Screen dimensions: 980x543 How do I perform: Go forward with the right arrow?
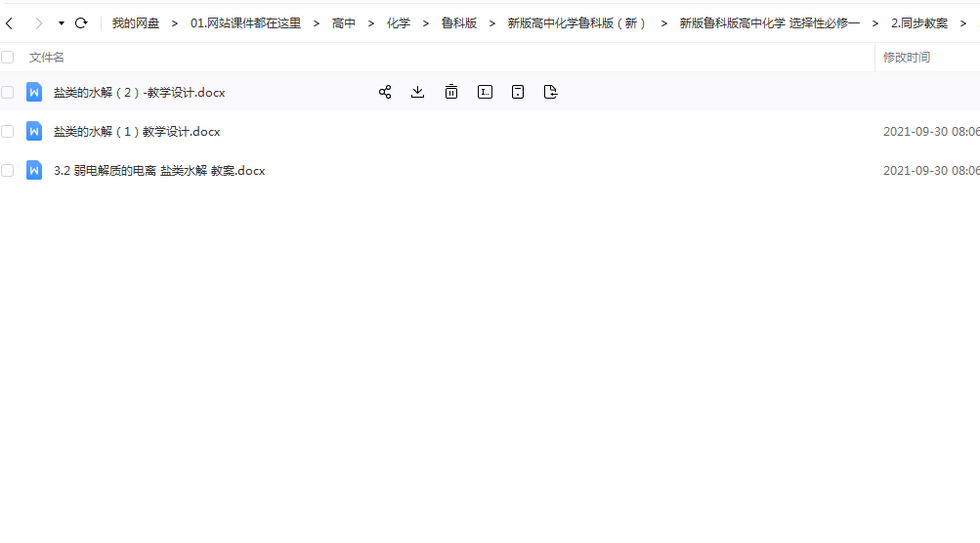[x=39, y=23]
